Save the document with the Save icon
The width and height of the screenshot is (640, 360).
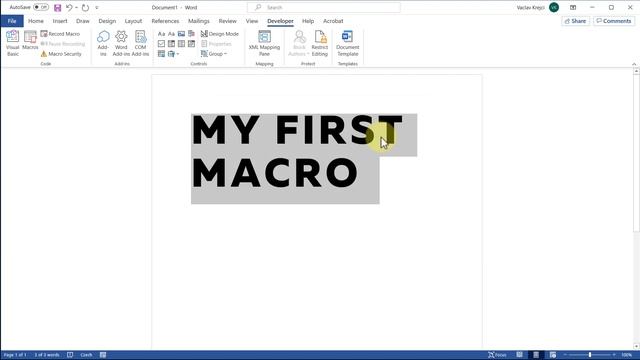click(x=58, y=7)
